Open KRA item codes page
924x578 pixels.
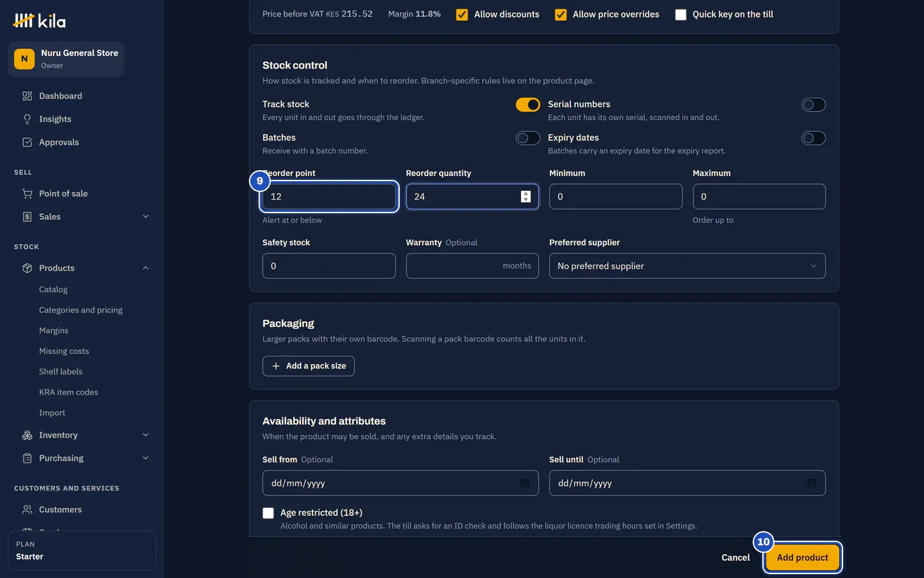(69, 392)
